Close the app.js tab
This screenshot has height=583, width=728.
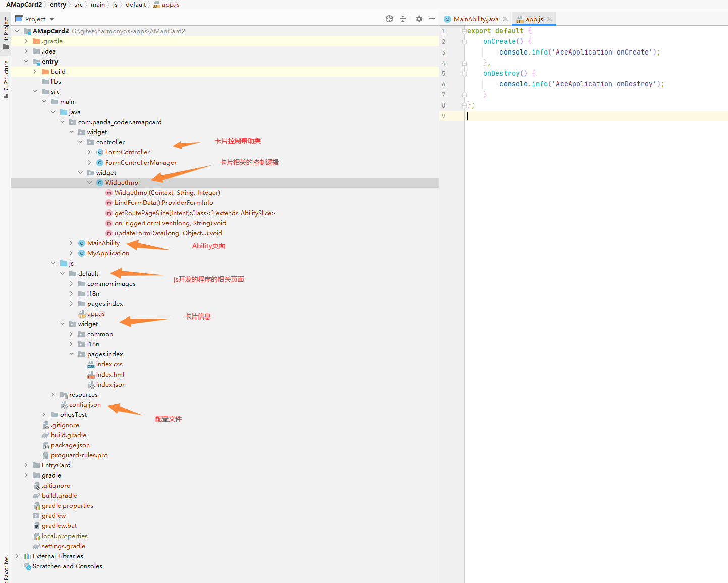point(550,19)
